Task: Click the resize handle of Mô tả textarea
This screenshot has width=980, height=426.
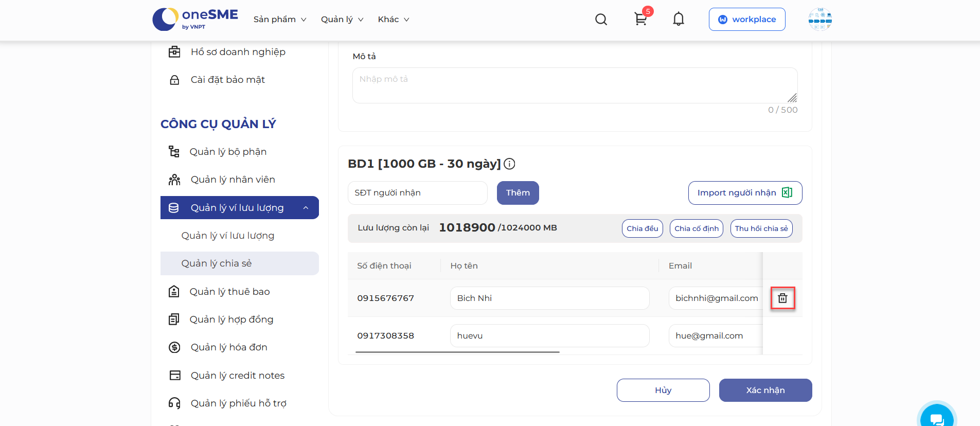Action: [x=792, y=98]
